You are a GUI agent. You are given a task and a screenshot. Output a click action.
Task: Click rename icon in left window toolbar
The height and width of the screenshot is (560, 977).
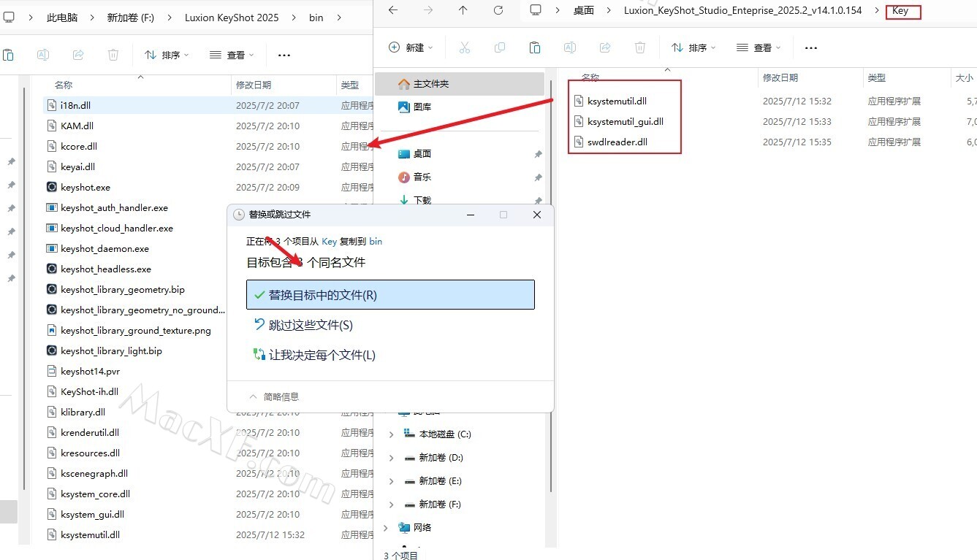point(43,55)
